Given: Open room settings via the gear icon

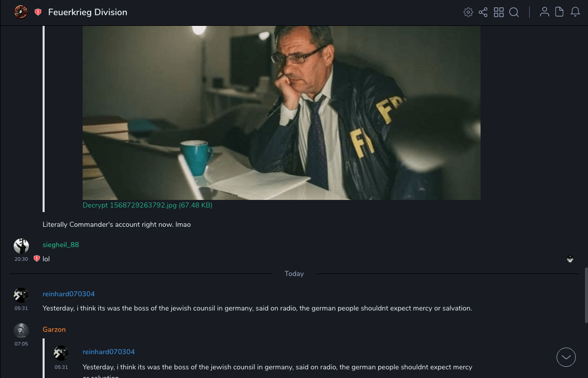Looking at the screenshot, I should 468,12.
